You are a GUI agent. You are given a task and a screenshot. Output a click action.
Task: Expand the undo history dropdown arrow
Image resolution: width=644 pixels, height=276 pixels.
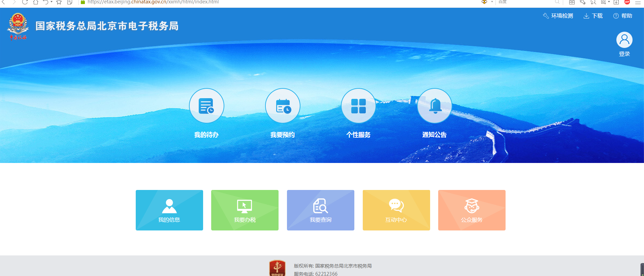(52, 2)
